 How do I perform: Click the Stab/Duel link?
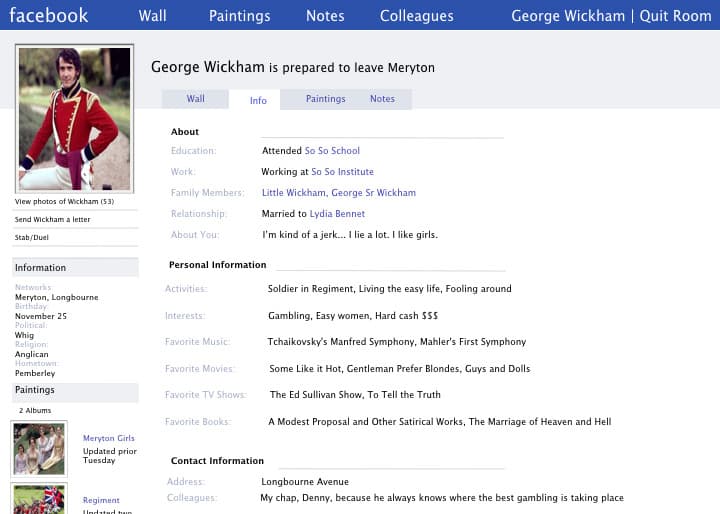pyautogui.click(x=32, y=238)
